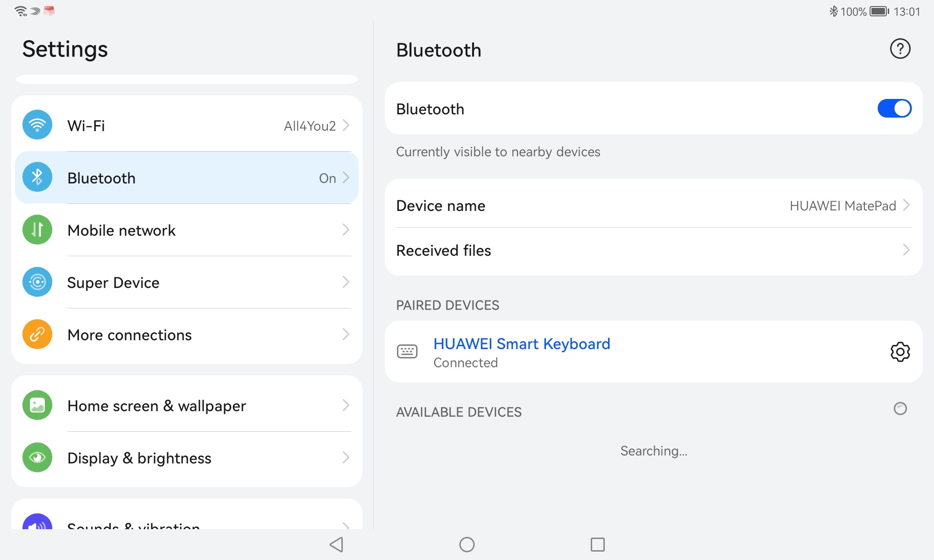
Task: Open Device name setting
Action: click(x=654, y=205)
